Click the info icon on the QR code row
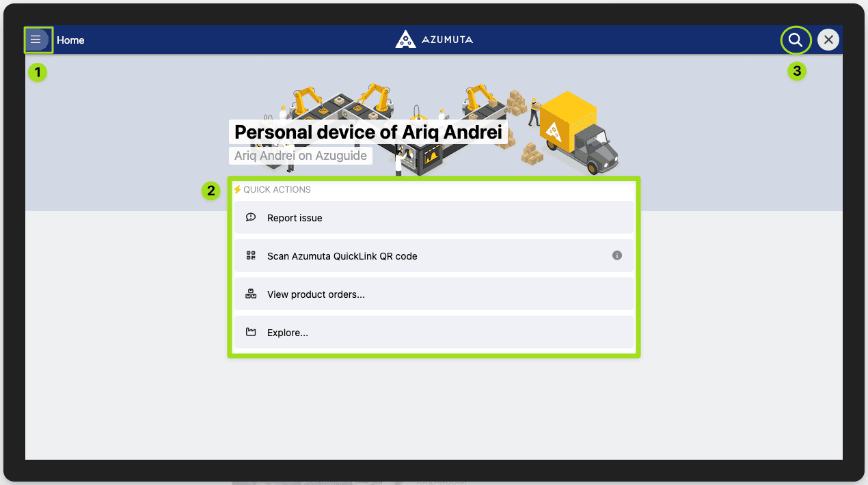868x485 pixels. pyautogui.click(x=616, y=255)
